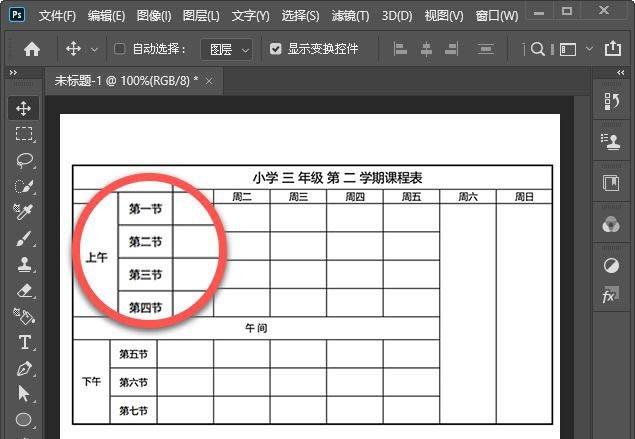Uncheck 显示变换控件 checkbox
Viewport: 635px width, 439px height.
coord(276,49)
